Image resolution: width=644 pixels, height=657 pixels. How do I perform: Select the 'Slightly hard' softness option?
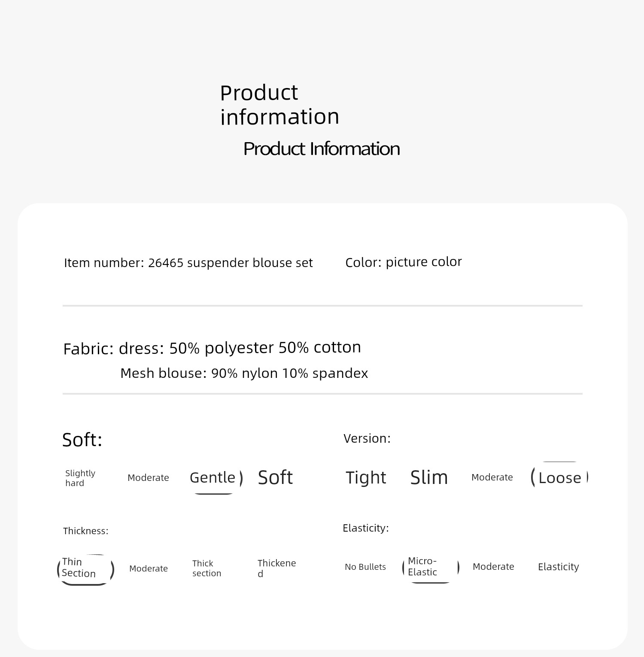click(80, 478)
